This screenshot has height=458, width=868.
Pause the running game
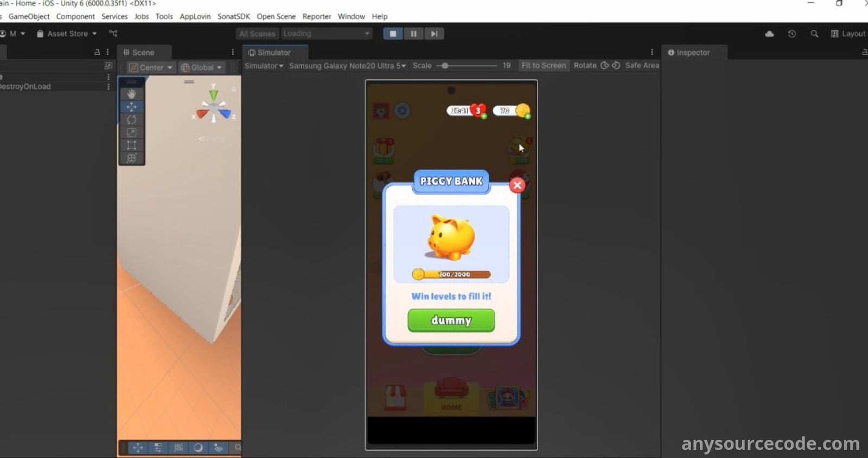point(413,34)
